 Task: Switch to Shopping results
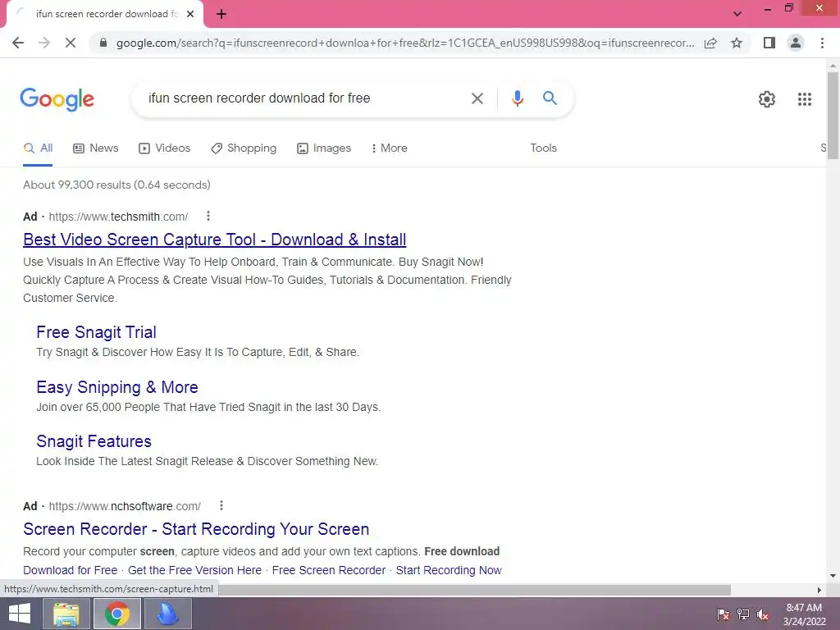click(x=244, y=148)
